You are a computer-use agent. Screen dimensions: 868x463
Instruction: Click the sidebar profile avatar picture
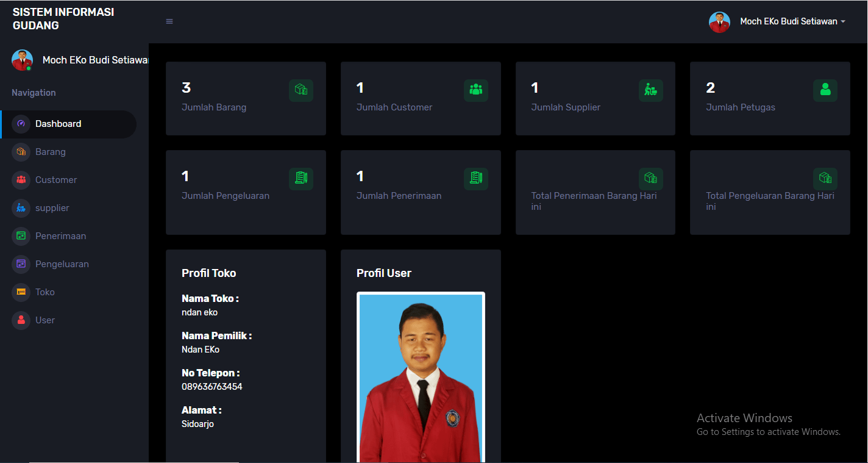[x=23, y=60]
